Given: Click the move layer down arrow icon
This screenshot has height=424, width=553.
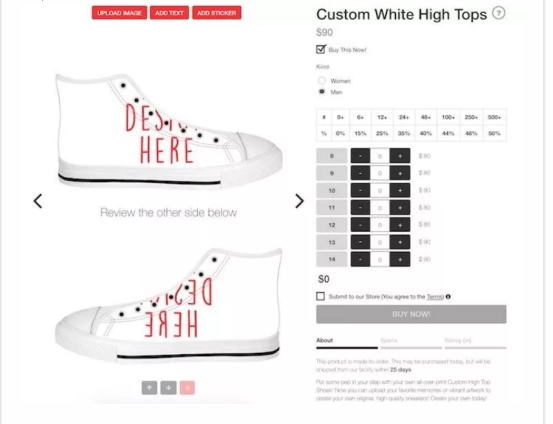Looking at the screenshot, I should tap(169, 388).
